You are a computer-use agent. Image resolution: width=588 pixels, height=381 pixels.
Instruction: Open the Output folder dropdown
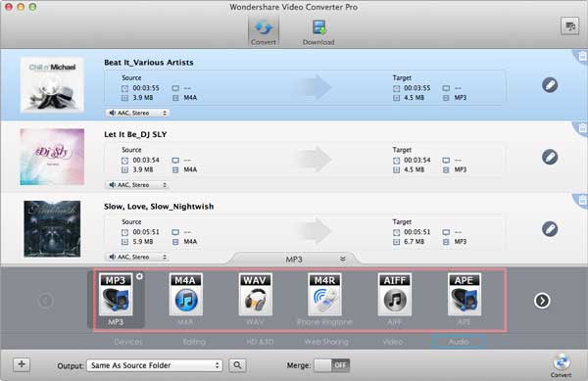point(155,365)
